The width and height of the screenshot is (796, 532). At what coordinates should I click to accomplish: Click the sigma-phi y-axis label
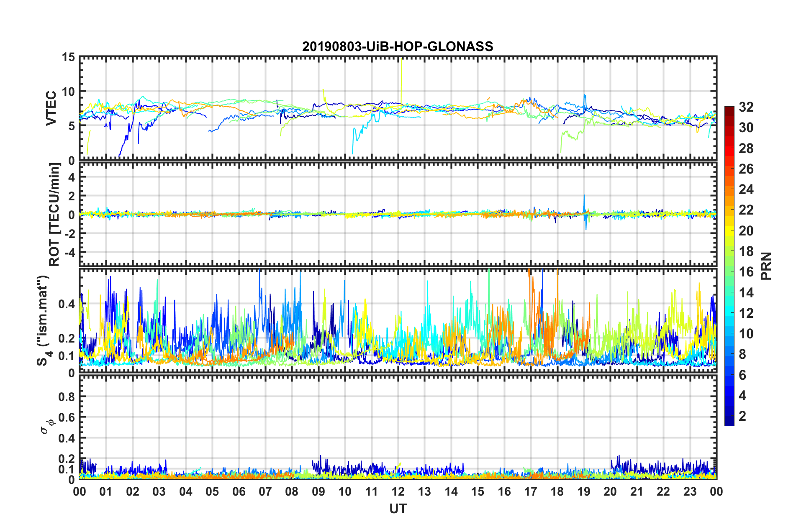point(47,427)
